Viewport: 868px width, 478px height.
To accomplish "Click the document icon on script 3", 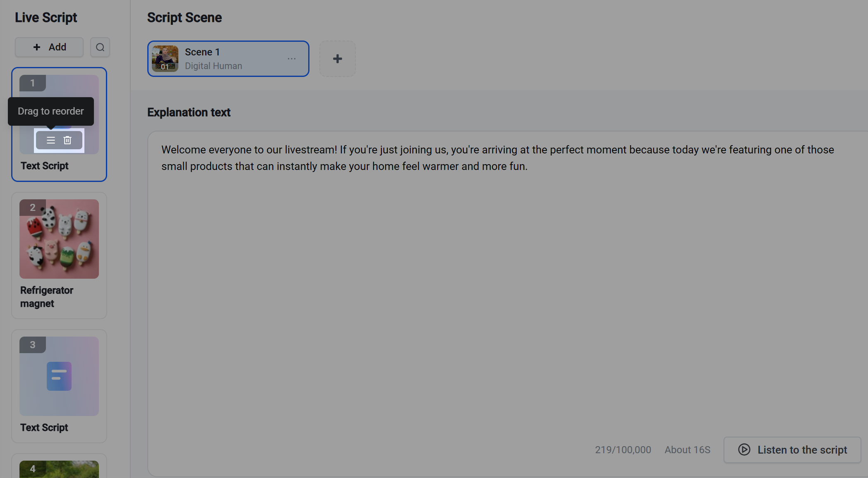I will tap(59, 376).
